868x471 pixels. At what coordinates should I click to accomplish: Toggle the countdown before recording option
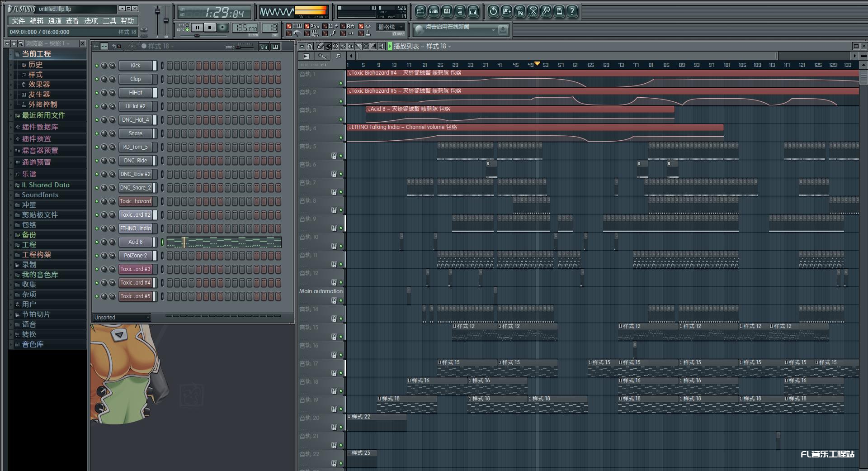307,26
